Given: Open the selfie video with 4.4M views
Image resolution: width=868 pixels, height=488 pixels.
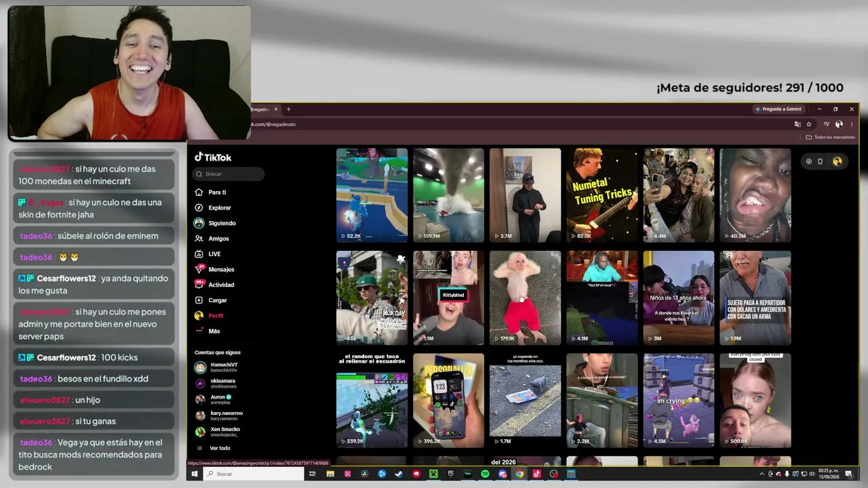Looking at the screenshot, I should pos(679,195).
